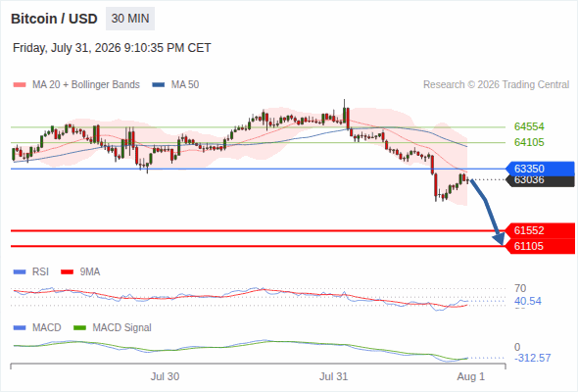Click the 64554 resistance level label

point(529,126)
